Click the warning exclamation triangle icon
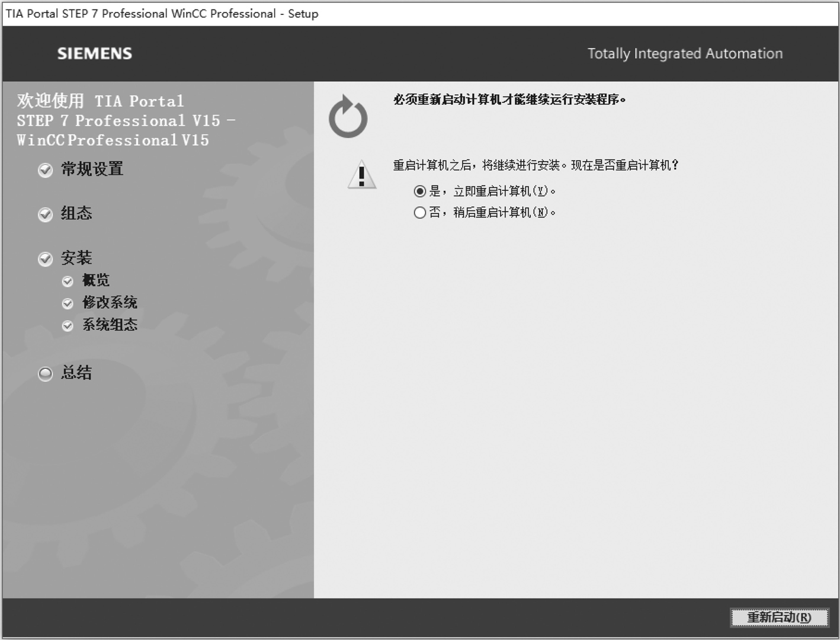The width and height of the screenshot is (840, 640). click(362, 175)
